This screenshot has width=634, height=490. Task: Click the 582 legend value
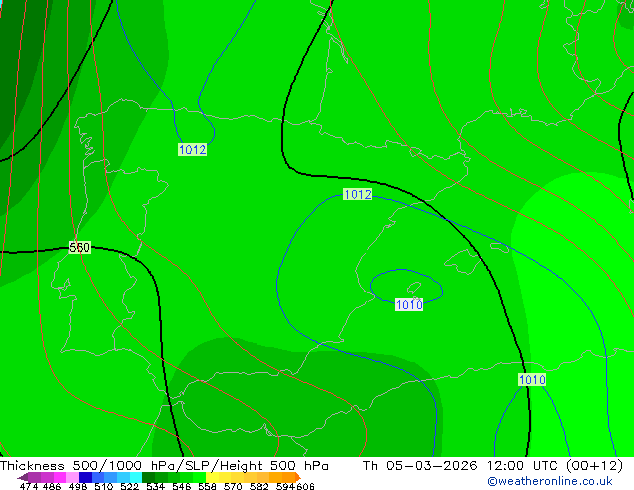(259, 486)
